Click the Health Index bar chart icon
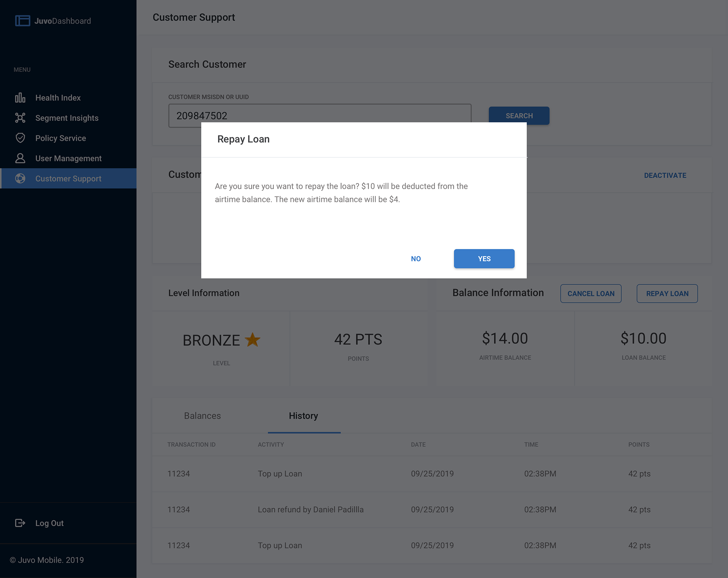 tap(20, 98)
